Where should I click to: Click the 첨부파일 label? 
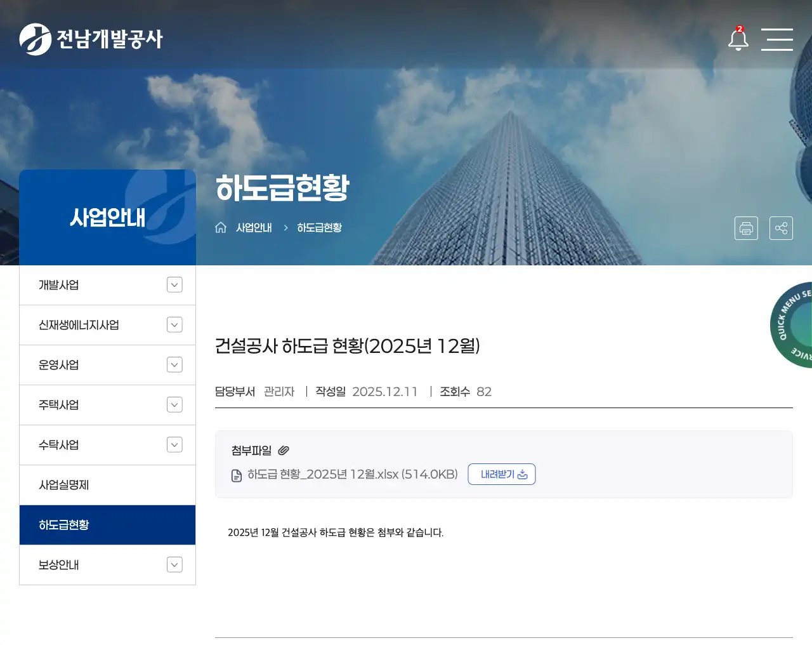click(251, 450)
